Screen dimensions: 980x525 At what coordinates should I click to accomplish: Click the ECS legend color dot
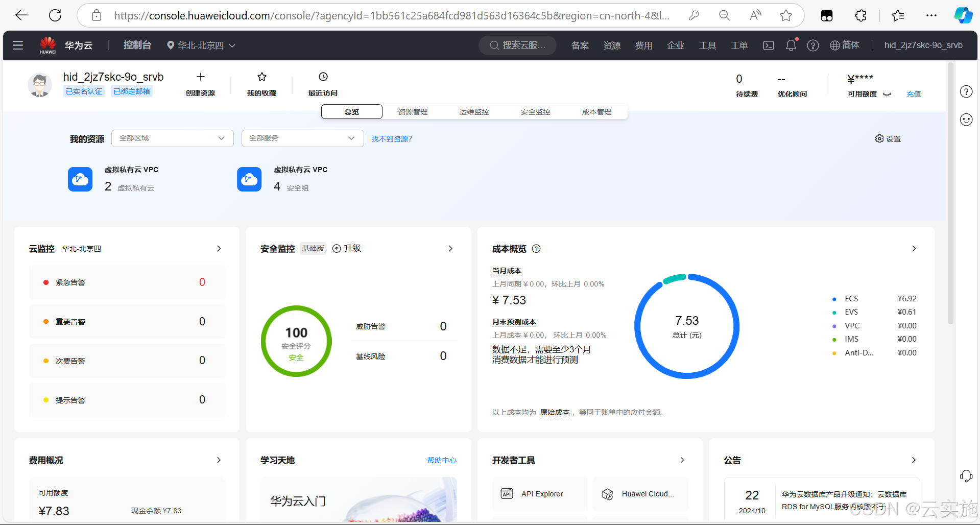pos(834,299)
